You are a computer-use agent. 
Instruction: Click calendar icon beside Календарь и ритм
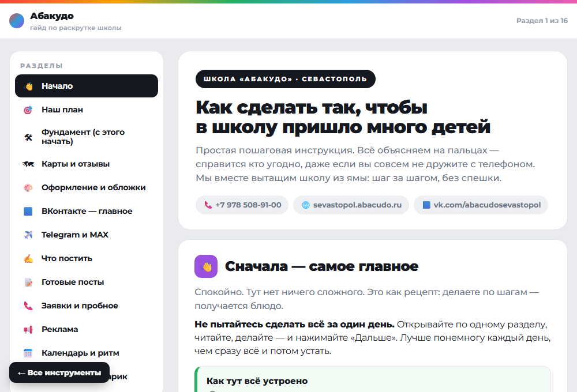tap(28, 353)
